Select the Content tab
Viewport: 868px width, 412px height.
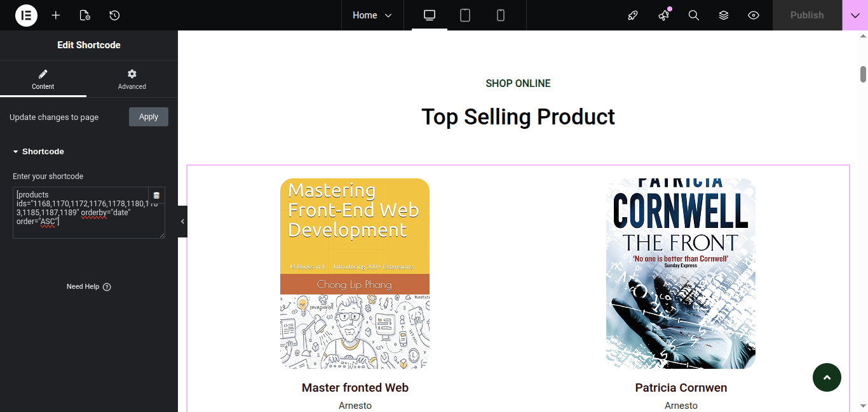(43, 79)
